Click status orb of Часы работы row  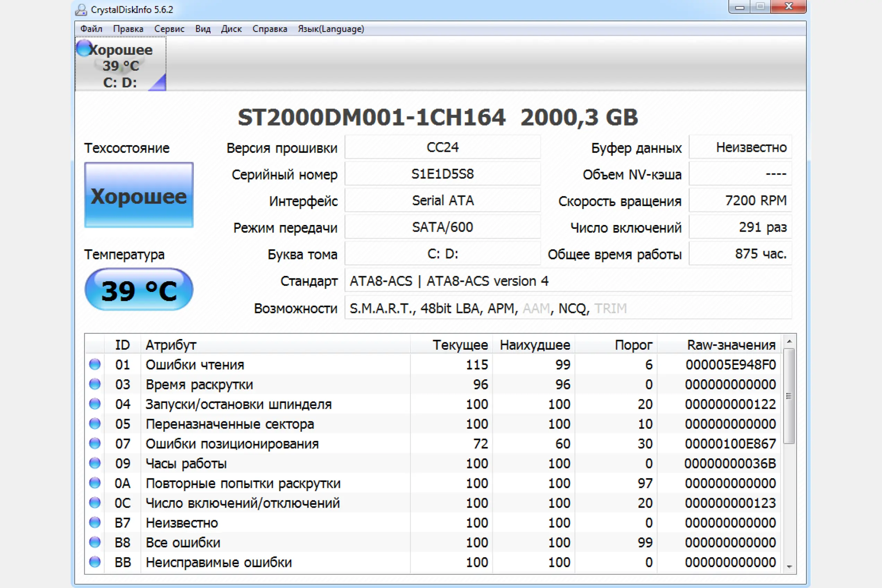click(95, 463)
